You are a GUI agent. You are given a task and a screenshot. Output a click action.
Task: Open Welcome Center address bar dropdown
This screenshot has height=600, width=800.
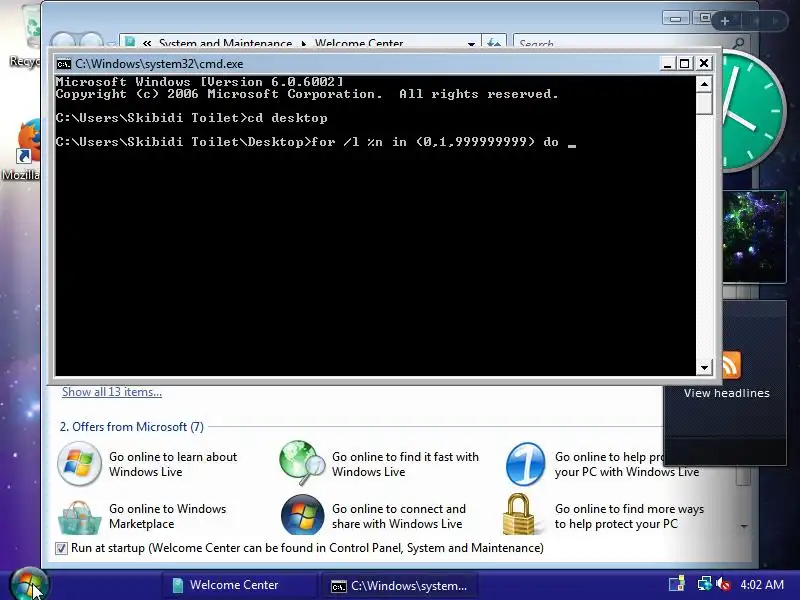pyautogui.click(x=471, y=43)
